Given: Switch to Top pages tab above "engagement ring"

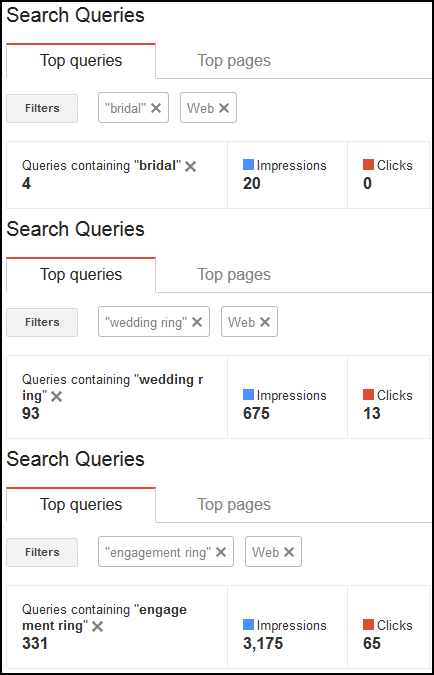Looking at the screenshot, I should click(x=234, y=504).
